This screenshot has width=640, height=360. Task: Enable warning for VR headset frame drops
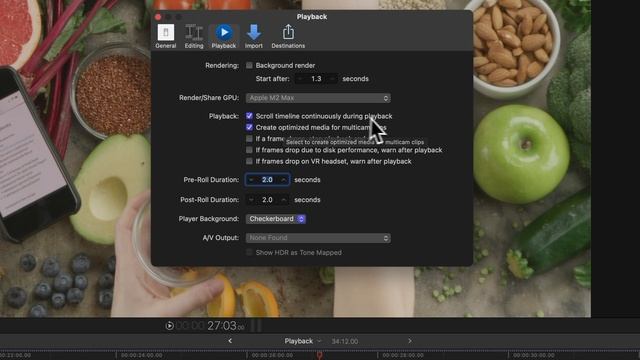[249, 162]
